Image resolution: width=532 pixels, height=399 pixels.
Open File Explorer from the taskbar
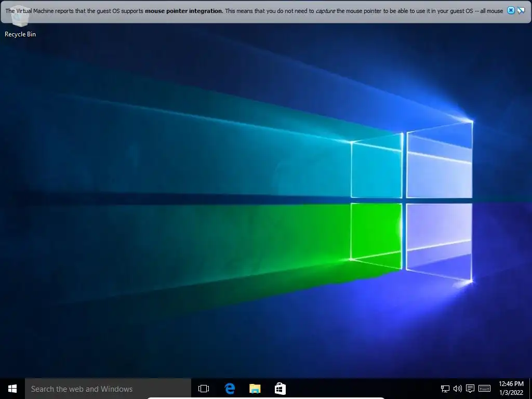point(255,389)
